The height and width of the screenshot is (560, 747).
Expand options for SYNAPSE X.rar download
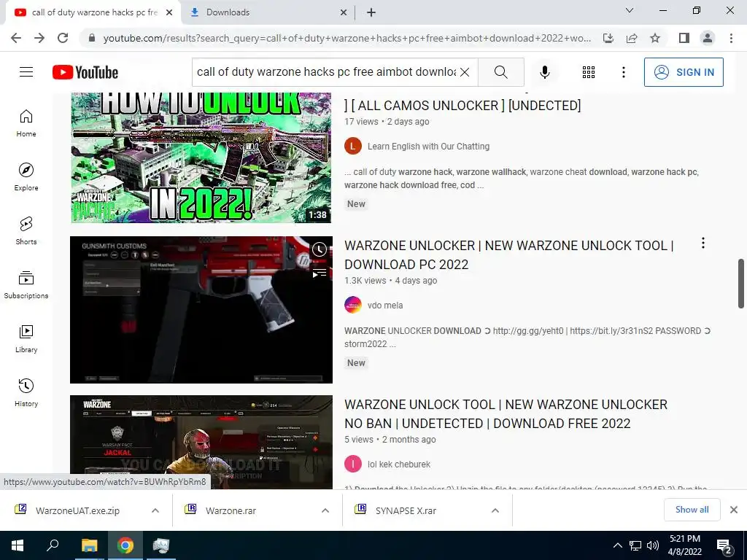pyautogui.click(x=495, y=510)
